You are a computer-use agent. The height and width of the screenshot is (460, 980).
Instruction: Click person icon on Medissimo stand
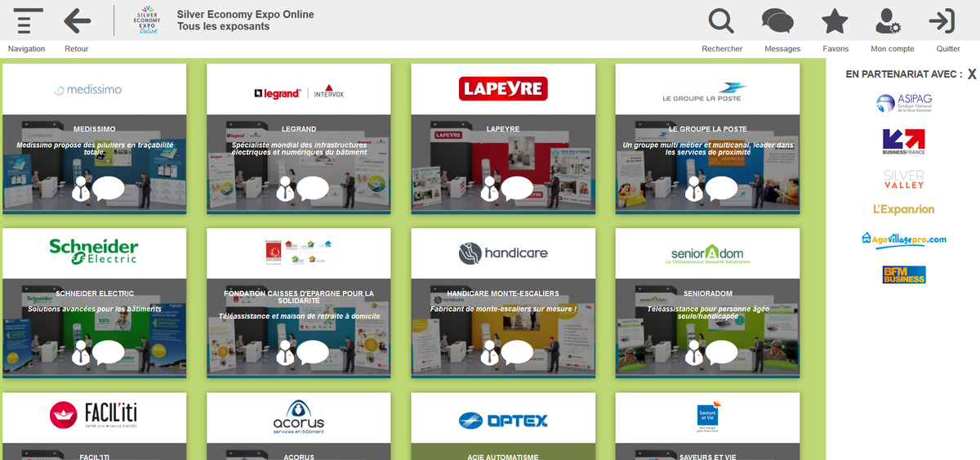[x=81, y=189]
